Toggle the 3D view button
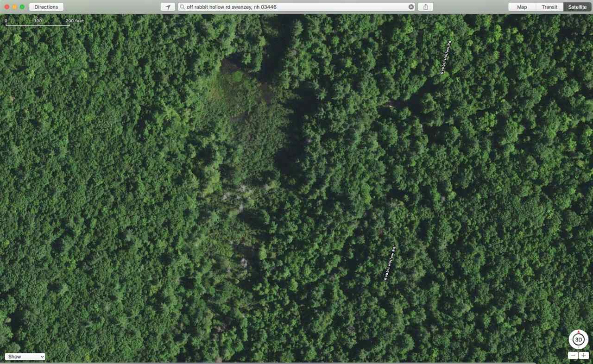Screen dimensions: 593x364 (x=578, y=340)
